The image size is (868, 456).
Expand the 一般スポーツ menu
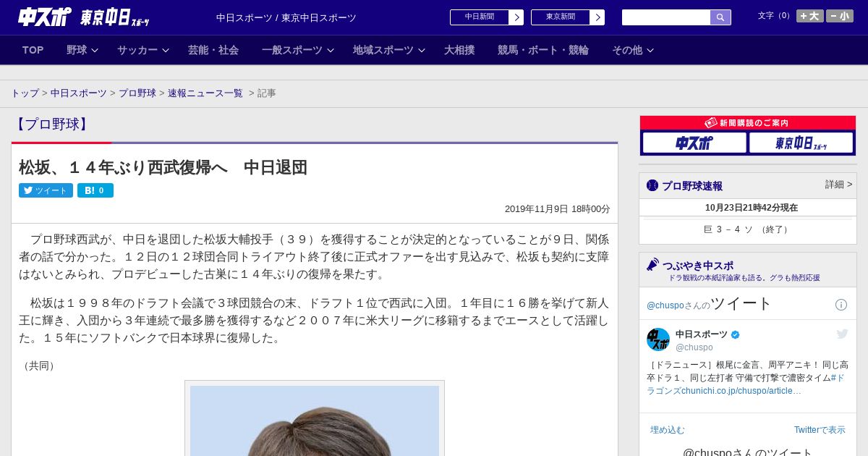tap(298, 50)
